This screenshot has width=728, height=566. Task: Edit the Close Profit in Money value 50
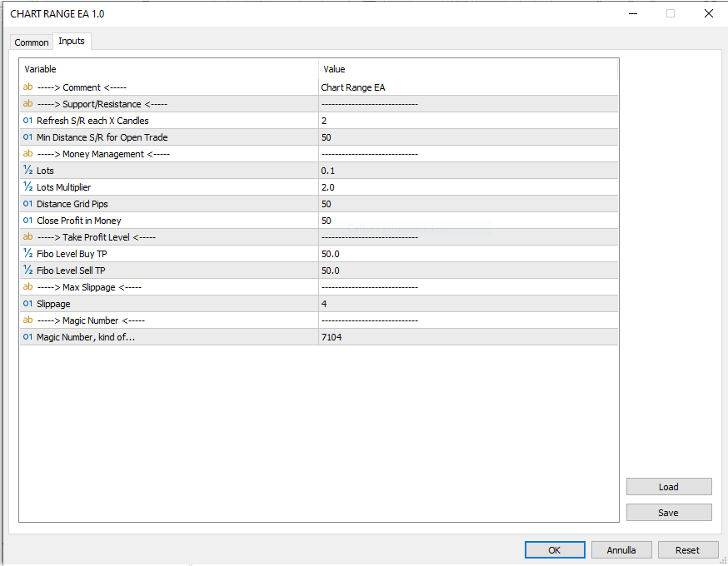click(x=468, y=221)
